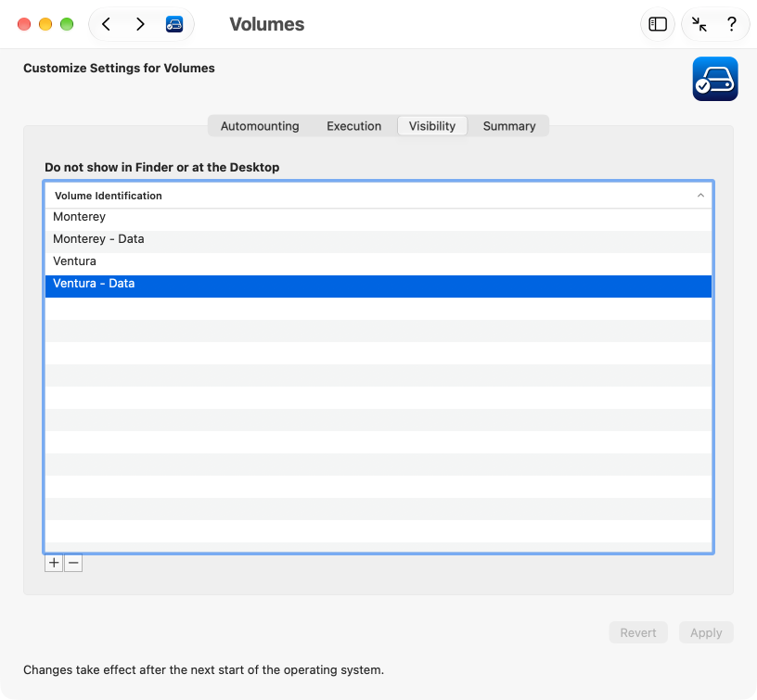This screenshot has width=757, height=700.
Task: Go back with the left chevron
Action: [x=107, y=24]
